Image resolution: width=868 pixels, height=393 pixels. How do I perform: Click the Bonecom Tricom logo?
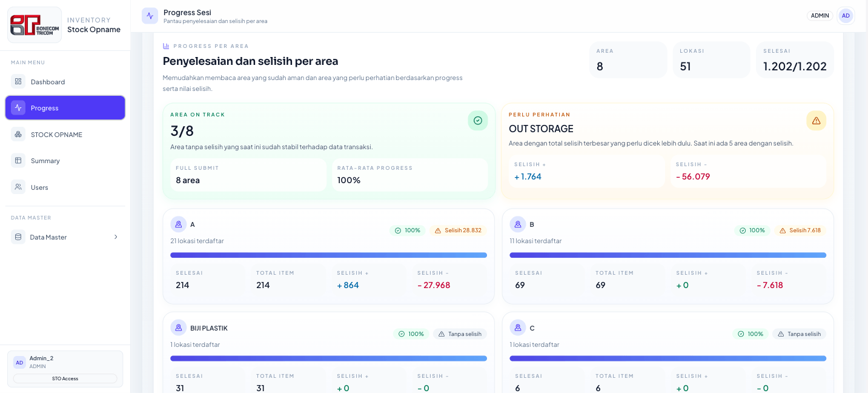(x=35, y=25)
